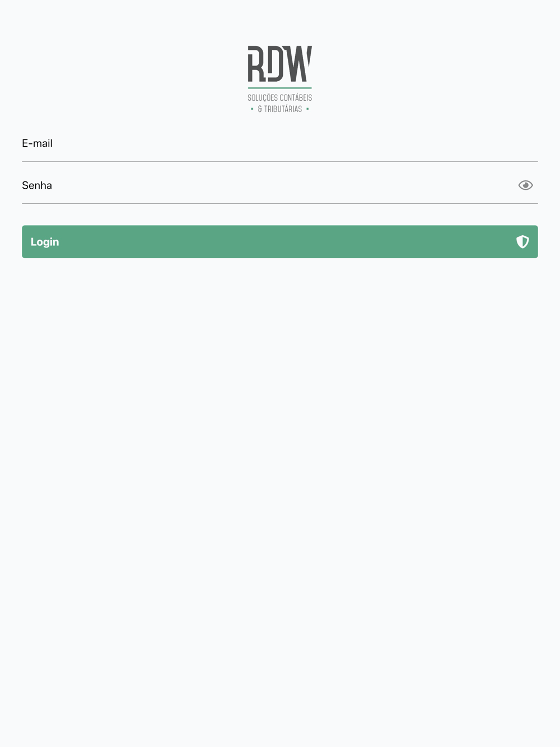Click the 'Senha' placeholder label
This screenshot has width=560, height=747.
click(x=37, y=185)
